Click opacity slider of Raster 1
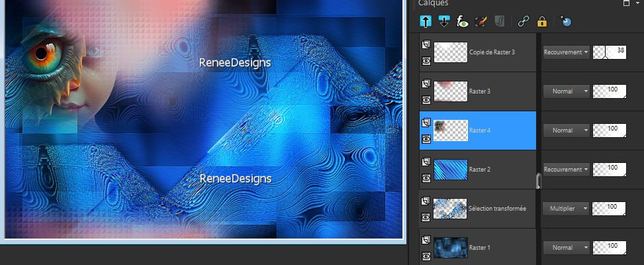 (610, 247)
